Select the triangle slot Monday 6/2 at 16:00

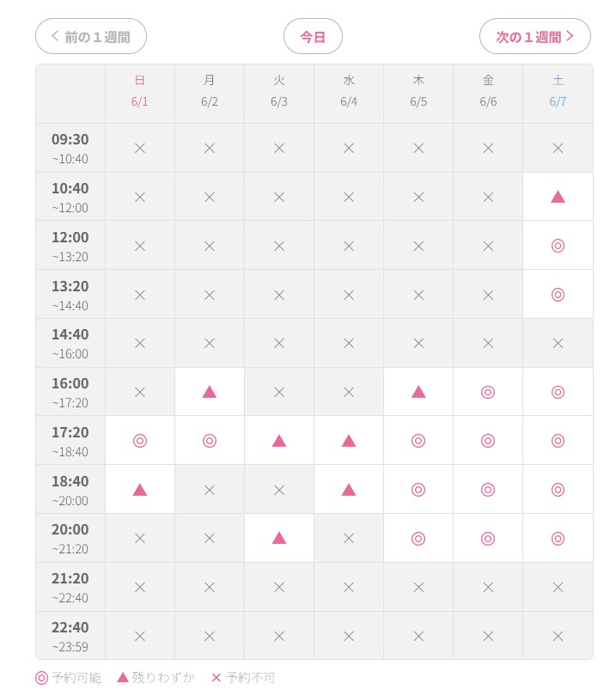pyautogui.click(x=209, y=392)
